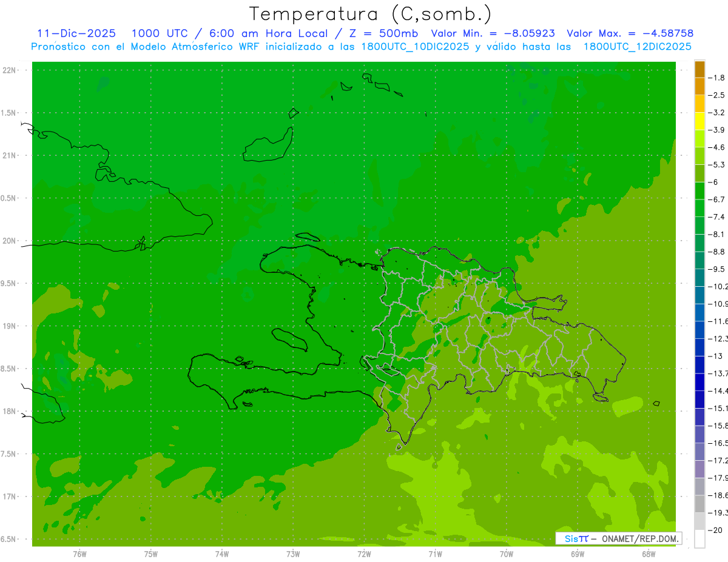Click the yellow swatch between -3.2 and -3.9
728x562 pixels.
[699, 121]
